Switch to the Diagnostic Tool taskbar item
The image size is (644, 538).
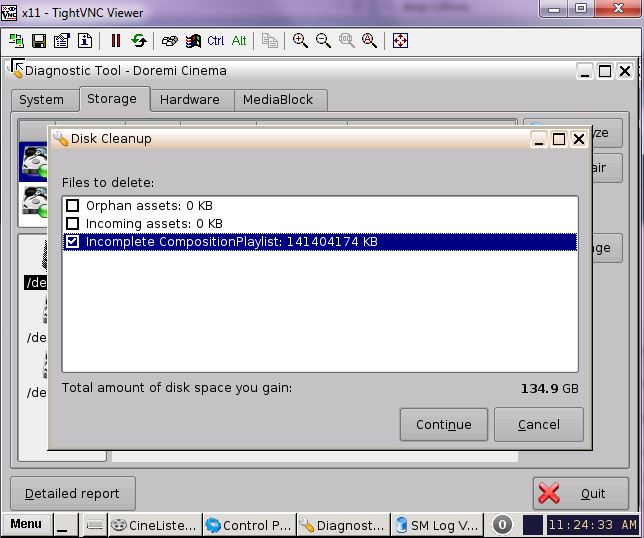343,525
